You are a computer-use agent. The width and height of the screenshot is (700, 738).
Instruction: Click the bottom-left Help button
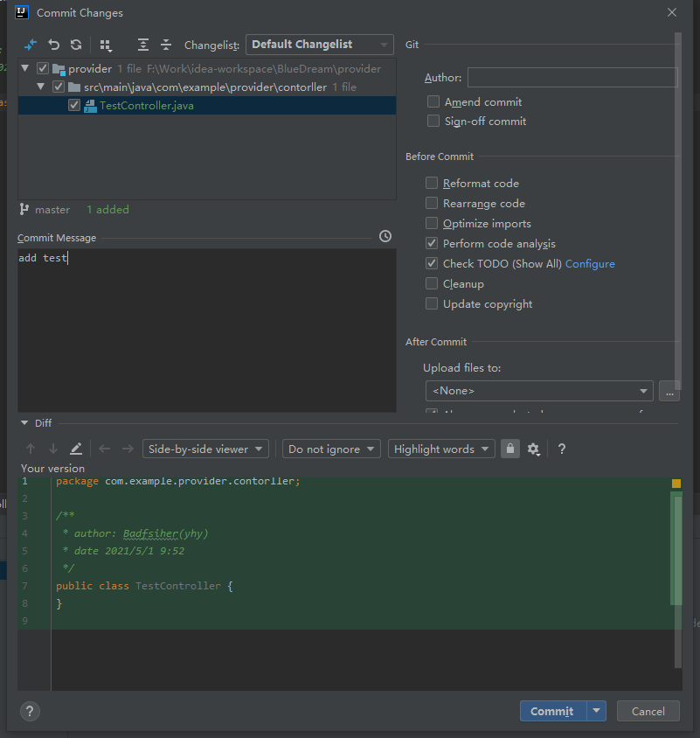tap(30, 711)
